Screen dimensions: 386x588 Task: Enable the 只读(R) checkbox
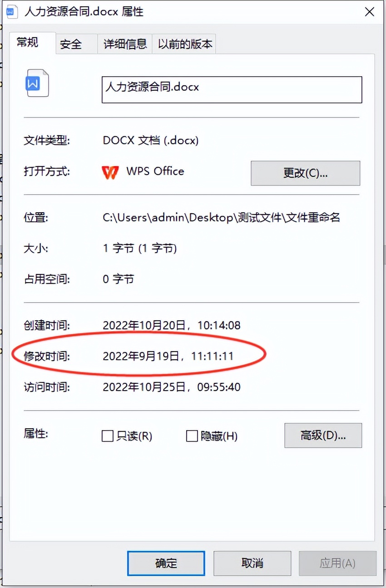click(108, 436)
